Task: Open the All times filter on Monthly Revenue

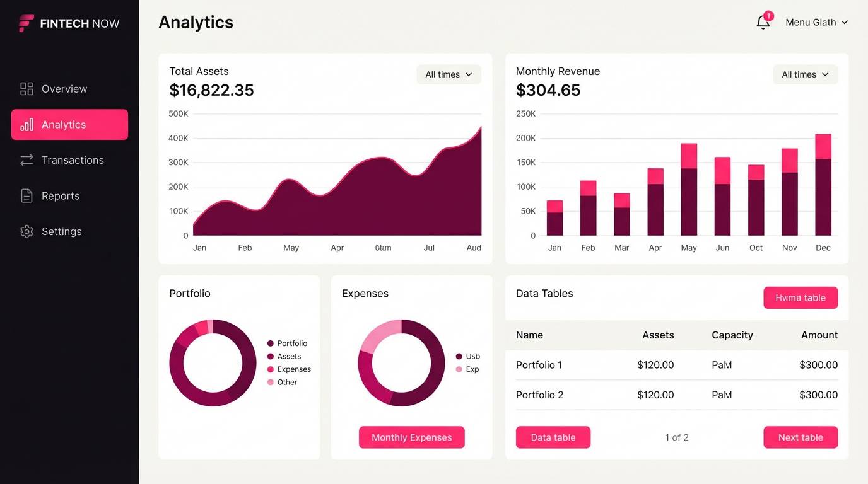Action: 805,74
